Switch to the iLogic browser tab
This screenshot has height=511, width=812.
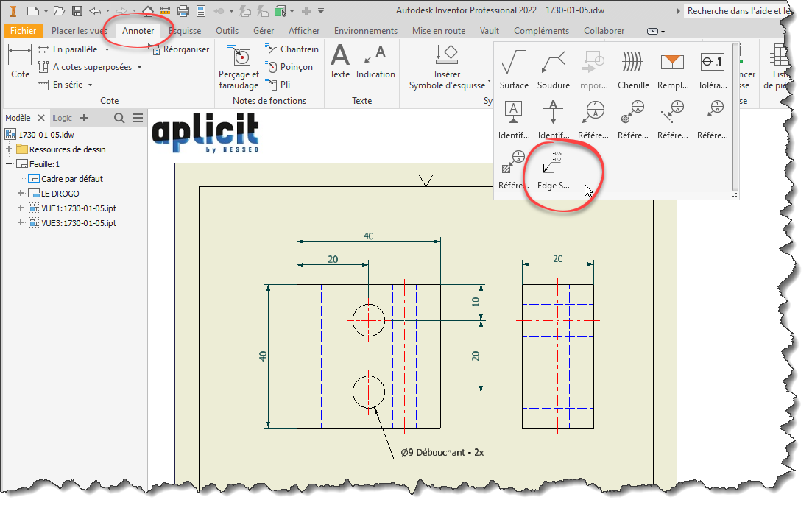(62, 118)
